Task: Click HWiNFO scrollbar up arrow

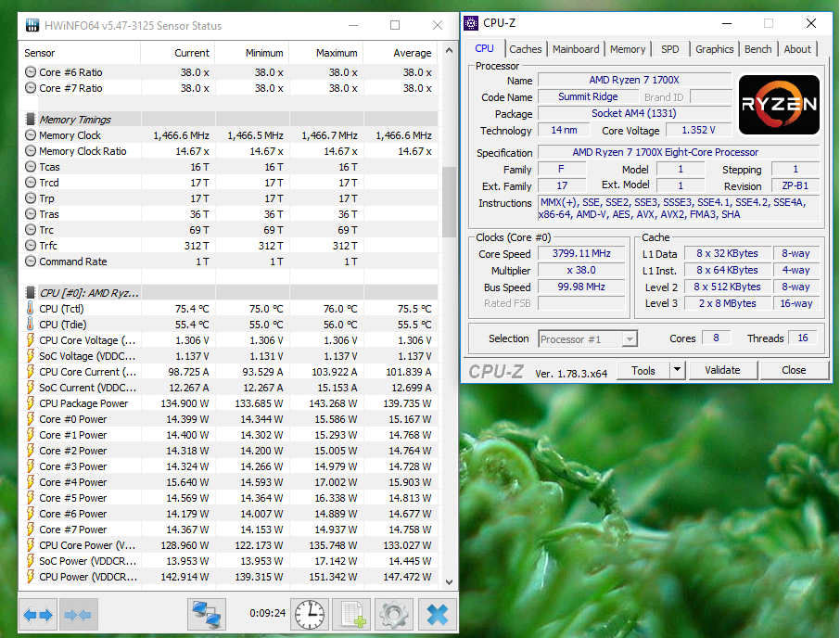Action: click(449, 50)
